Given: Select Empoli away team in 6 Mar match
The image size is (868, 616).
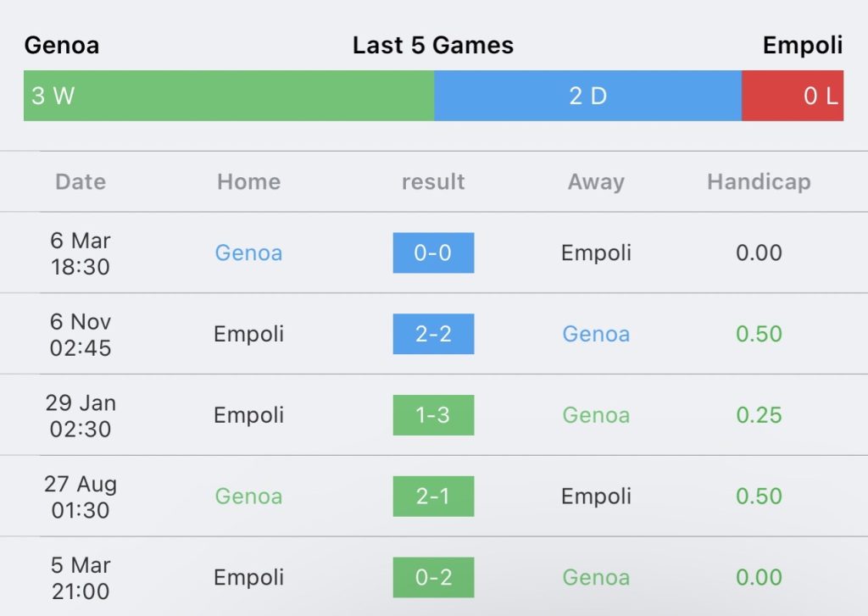Looking at the screenshot, I should pos(596,253).
